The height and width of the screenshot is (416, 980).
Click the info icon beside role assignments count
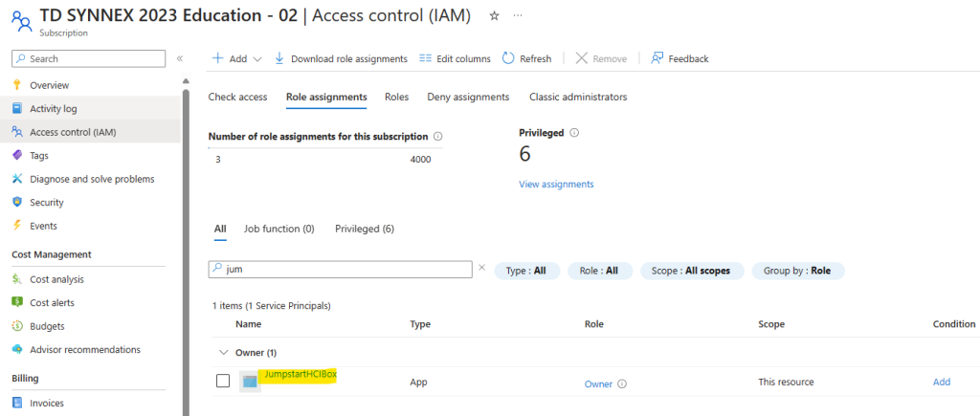point(438,136)
